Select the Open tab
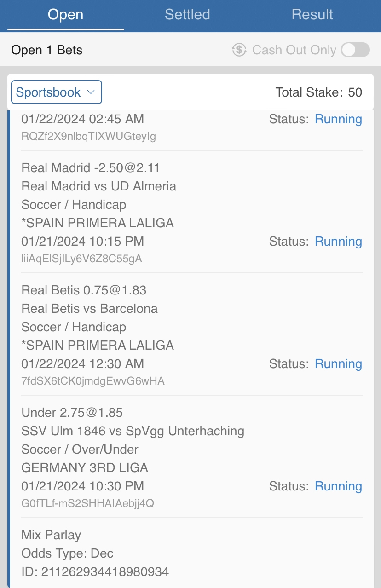 (x=66, y=14)
